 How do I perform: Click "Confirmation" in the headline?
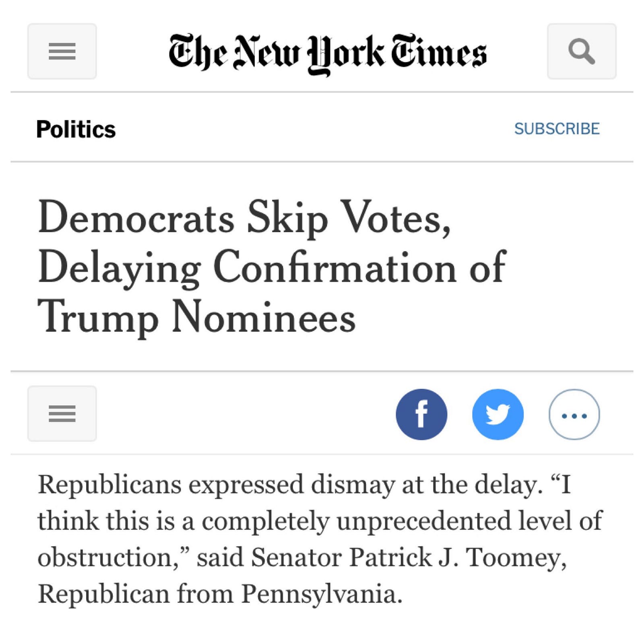[x=335, y=268]
